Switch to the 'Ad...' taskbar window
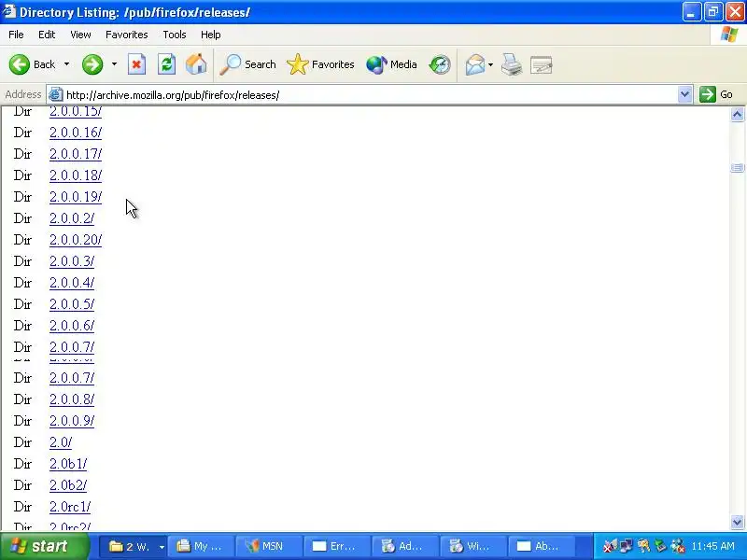 (x=403, y=546)
